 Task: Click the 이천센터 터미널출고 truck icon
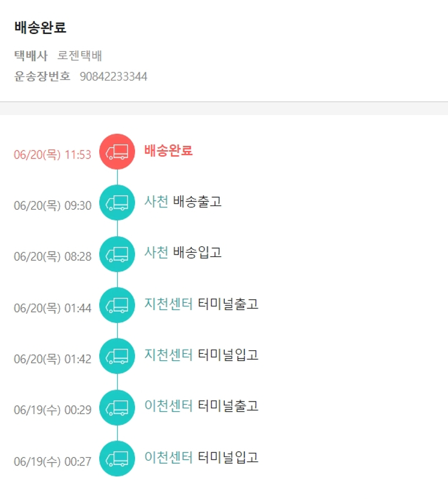click(117, 408)
